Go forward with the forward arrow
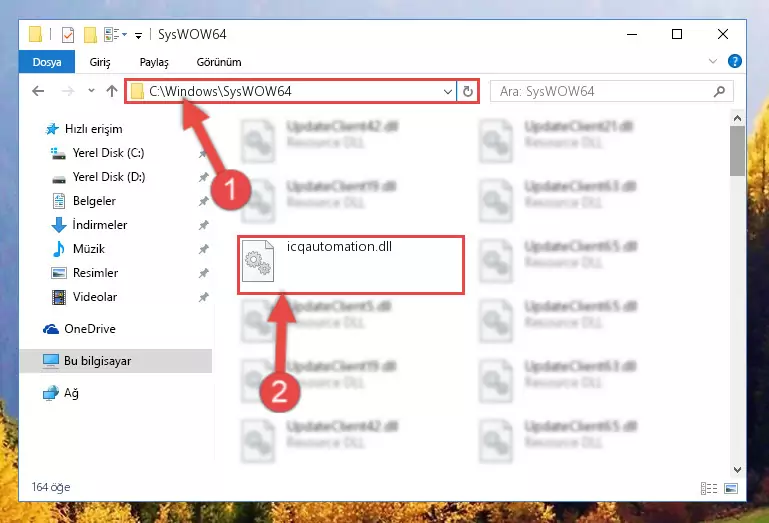 pyautogui.click(x=68, y=91)
